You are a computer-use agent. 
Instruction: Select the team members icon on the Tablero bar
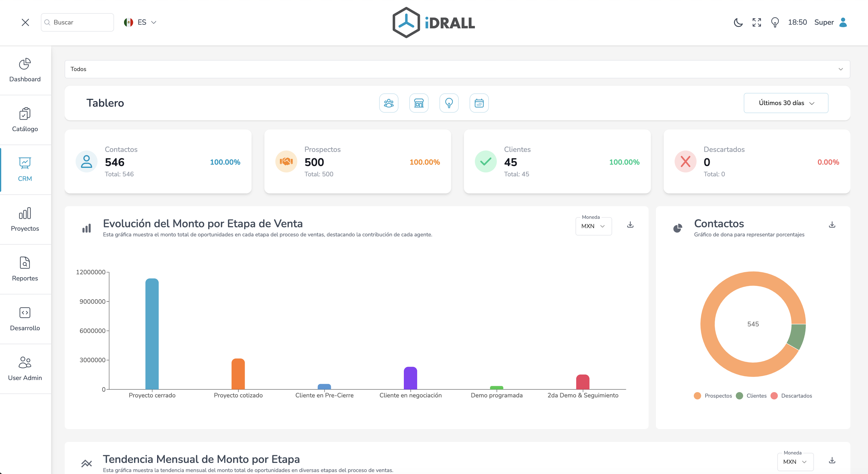(388, 103)
